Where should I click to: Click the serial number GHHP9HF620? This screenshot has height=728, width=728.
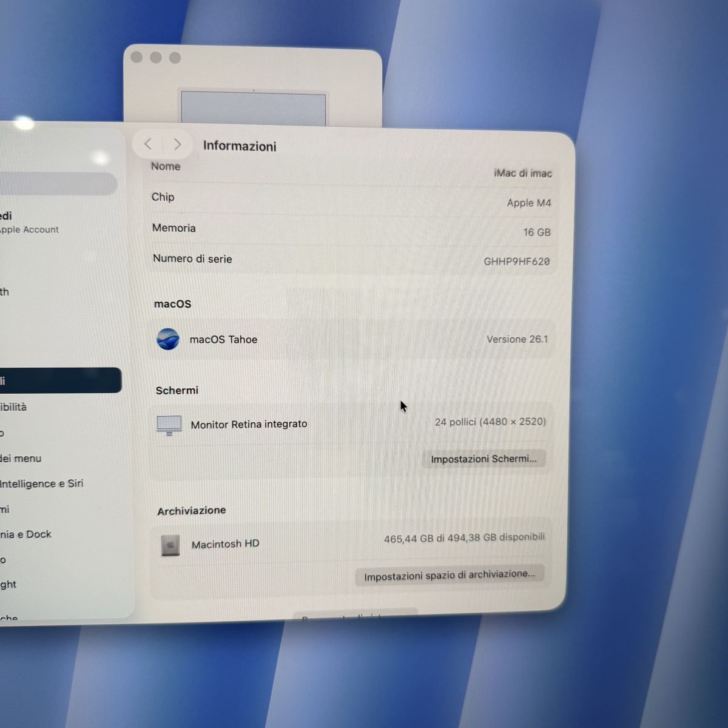click(x=516, y=261)
